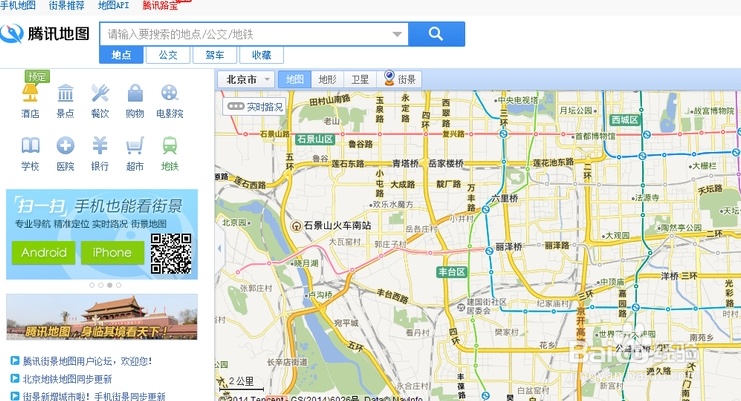The image size is (741, 401).
Task: Open 街景新增城市啦 news link
Action: coord(94,396)
